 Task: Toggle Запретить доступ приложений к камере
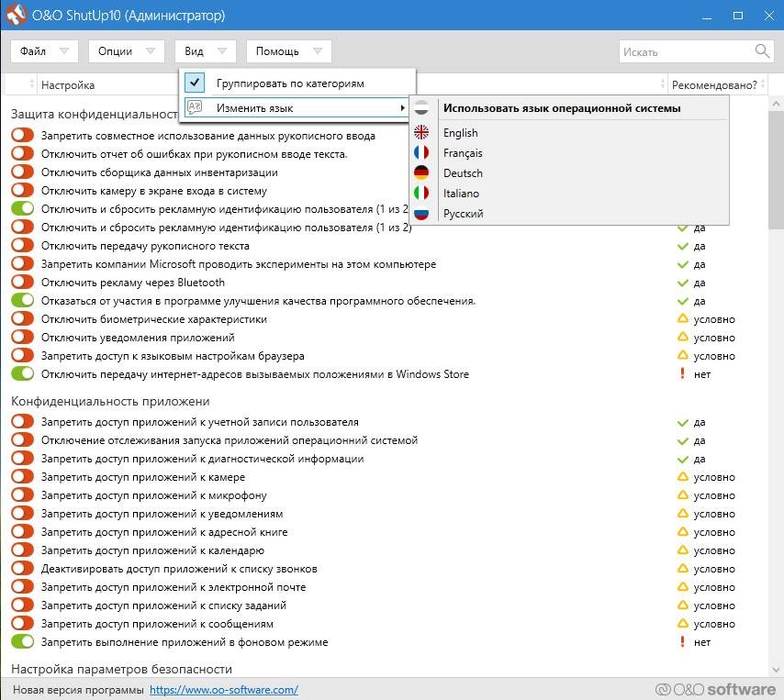pyautogui.click(x=23, y=477)
